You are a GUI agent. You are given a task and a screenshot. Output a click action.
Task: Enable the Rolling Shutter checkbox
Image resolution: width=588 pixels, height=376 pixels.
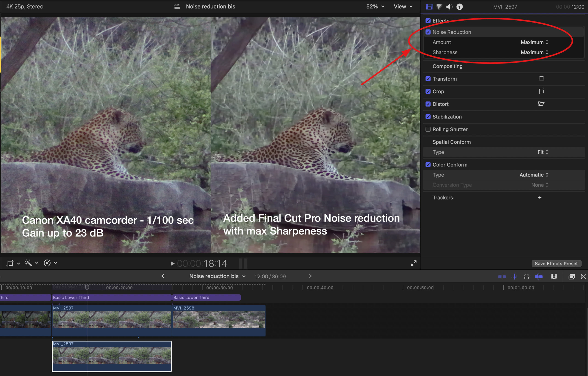(428, 129)
